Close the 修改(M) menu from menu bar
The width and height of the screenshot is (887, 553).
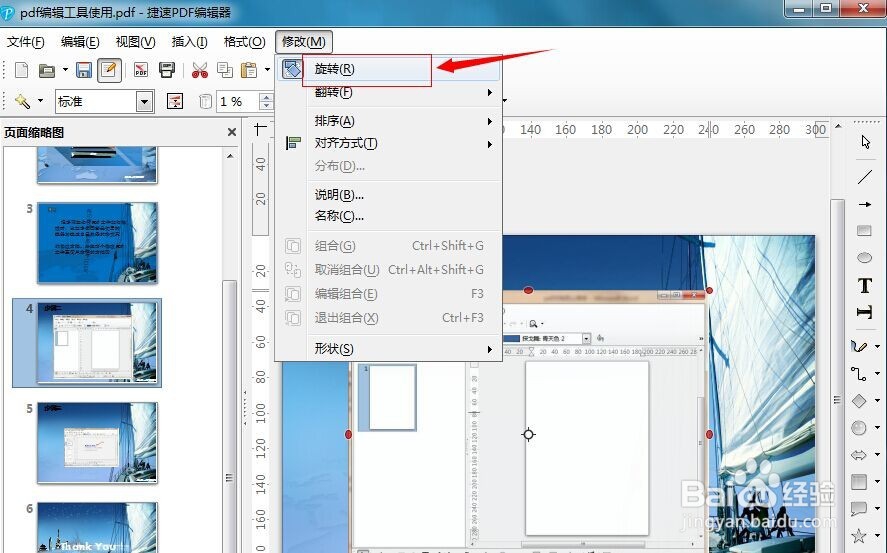(304, 42)
